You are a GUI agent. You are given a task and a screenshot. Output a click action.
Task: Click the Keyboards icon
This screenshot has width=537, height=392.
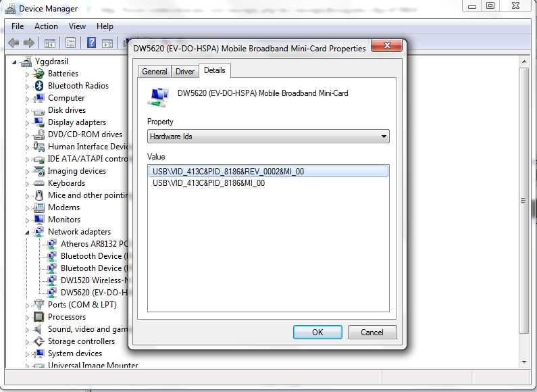click(39, 183)
